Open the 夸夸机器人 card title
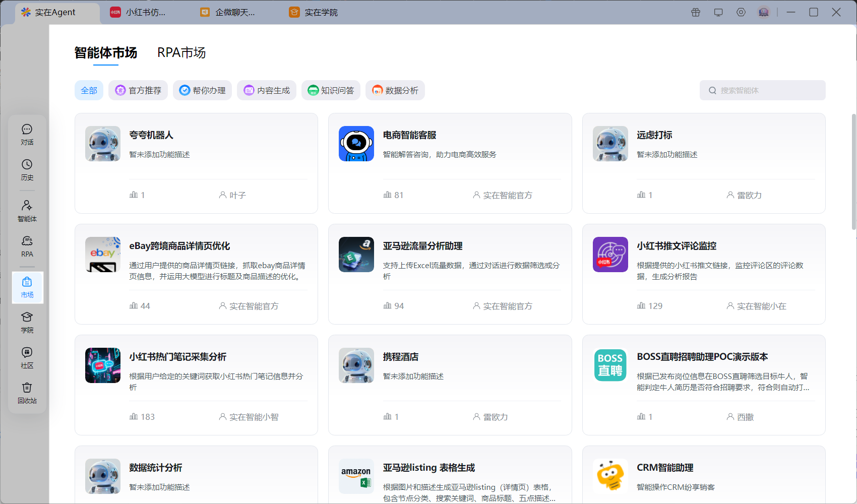This screenshot has width=857, height=504. [x=151, y=135]
